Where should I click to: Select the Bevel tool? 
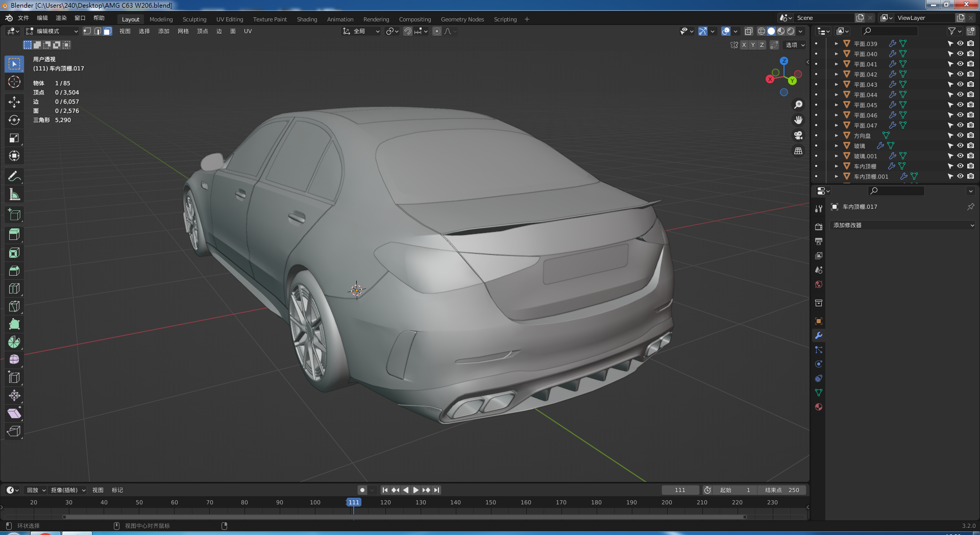14,271
